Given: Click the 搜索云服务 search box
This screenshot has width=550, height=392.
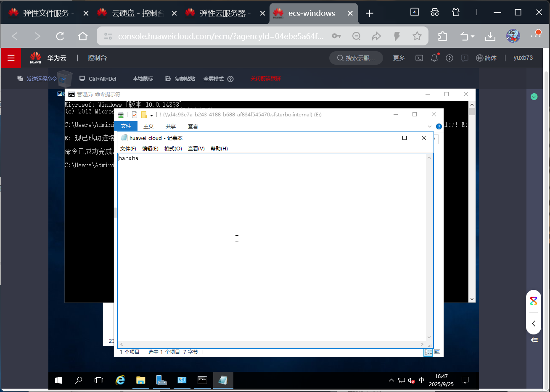Looking at the screenshot, I should pos(356,58).
